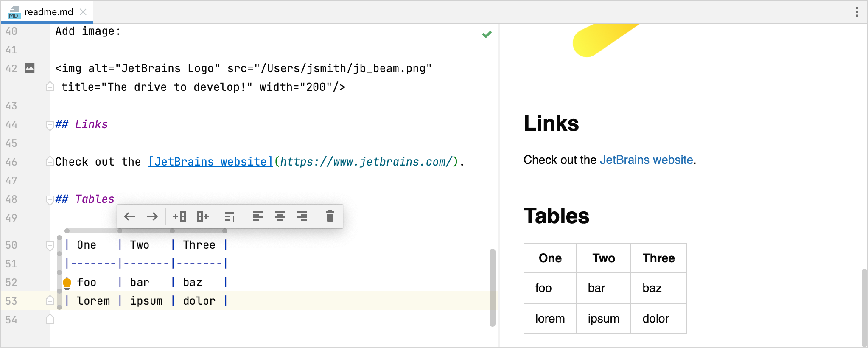Click the 'lorem' cell in editor table

(x=93, y=301)
